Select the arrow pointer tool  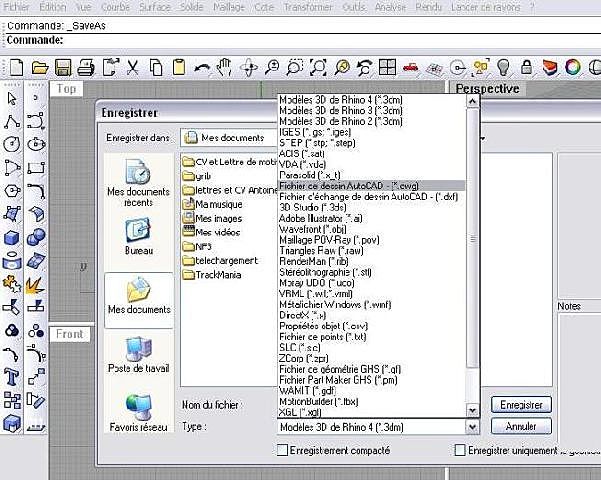click(x=12, y=99)
